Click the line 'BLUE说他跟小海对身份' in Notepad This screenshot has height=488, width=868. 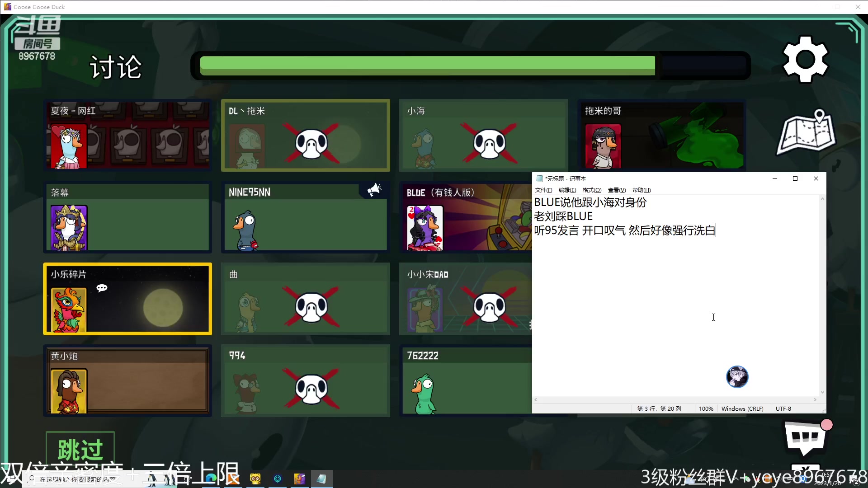coord(590,202)
